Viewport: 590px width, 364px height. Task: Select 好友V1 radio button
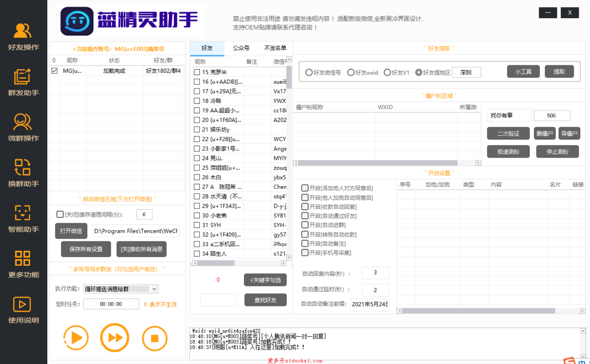(387, 72)
